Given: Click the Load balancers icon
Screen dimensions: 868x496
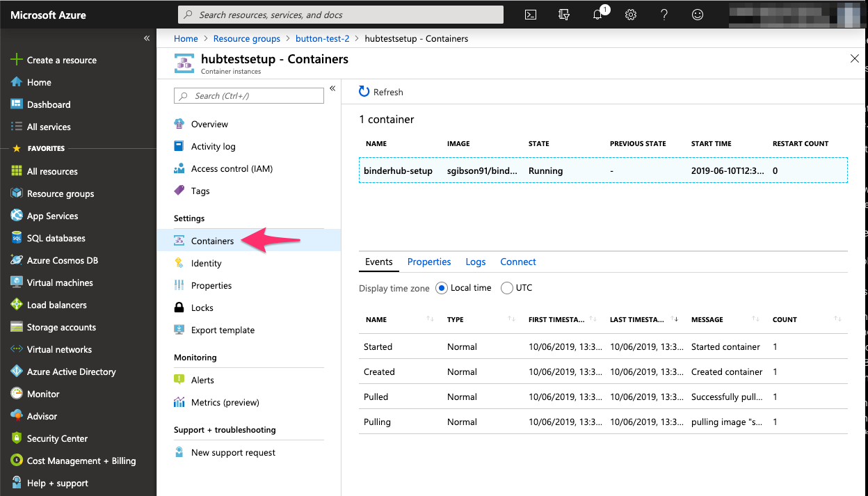Looking at the screenshot, I should click(17, 305).
